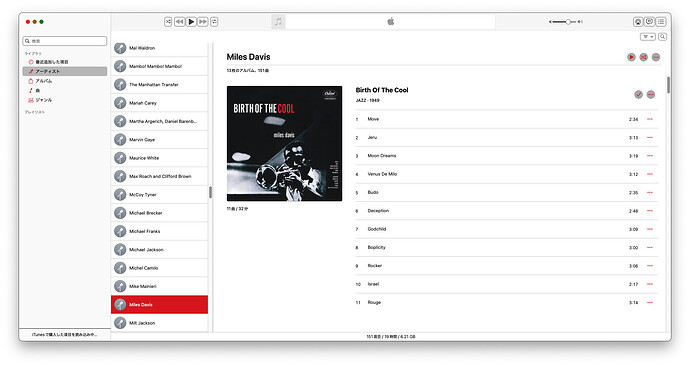Select artist Michael Brecker

tap(159, 213)
